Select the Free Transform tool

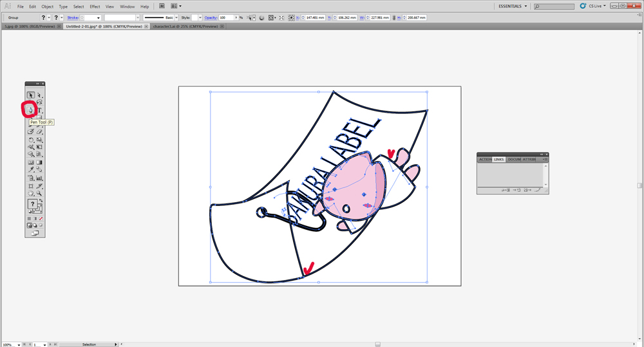[x=39, y=147]
